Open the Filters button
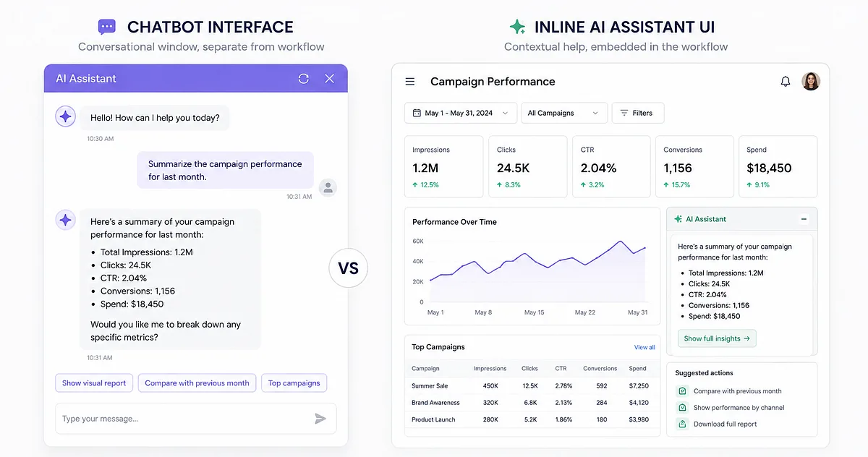This screenshot has height=457, width=868. [638, 113]
